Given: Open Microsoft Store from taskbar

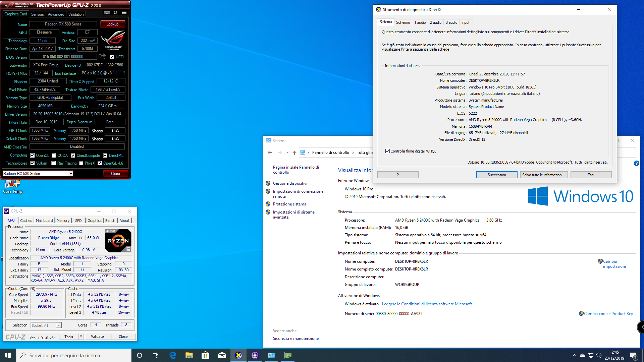Looking at the screenshot, I should coord(205,355).
